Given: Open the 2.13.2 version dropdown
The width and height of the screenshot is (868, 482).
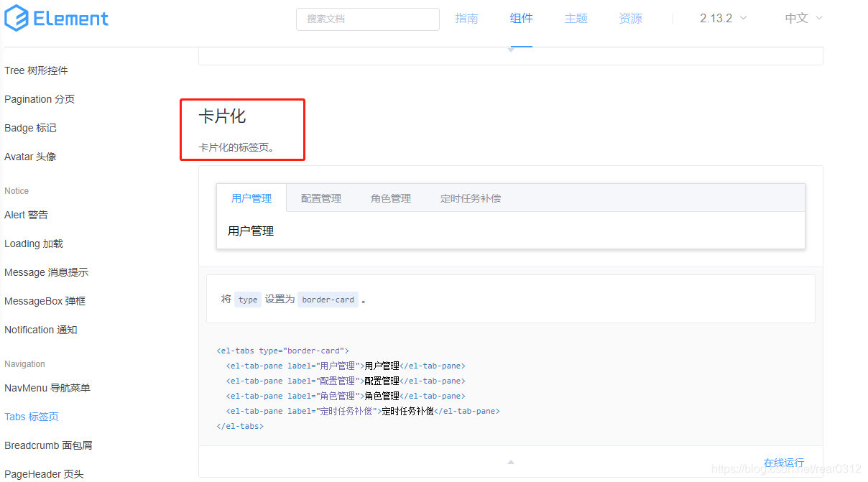Looking at the screenshot, I should [724, 19].
